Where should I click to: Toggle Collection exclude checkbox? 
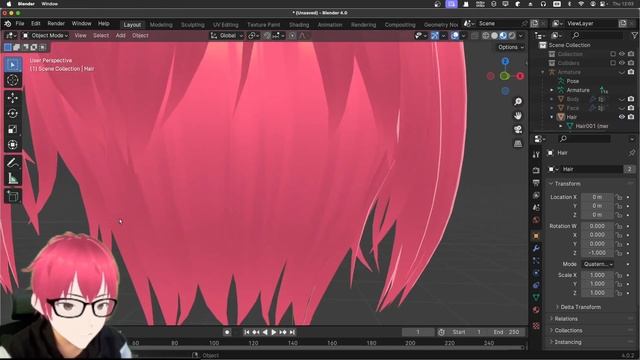click(613, 54)
